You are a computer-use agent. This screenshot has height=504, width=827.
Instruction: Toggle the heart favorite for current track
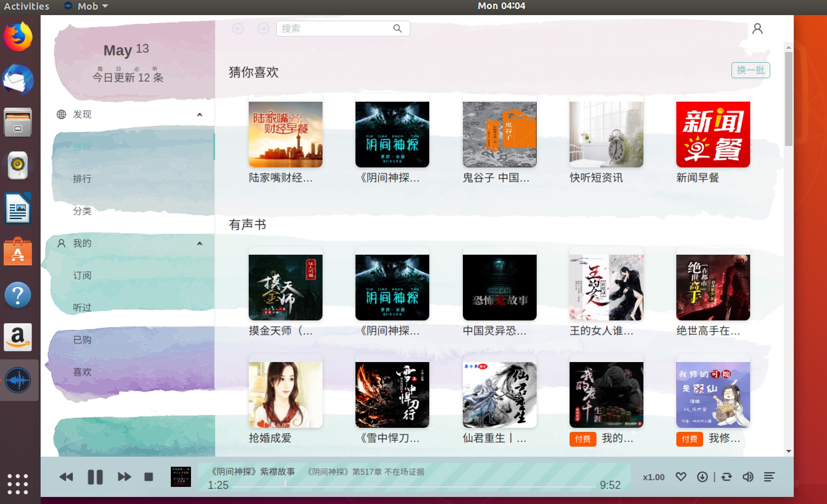tap(681, 477)
